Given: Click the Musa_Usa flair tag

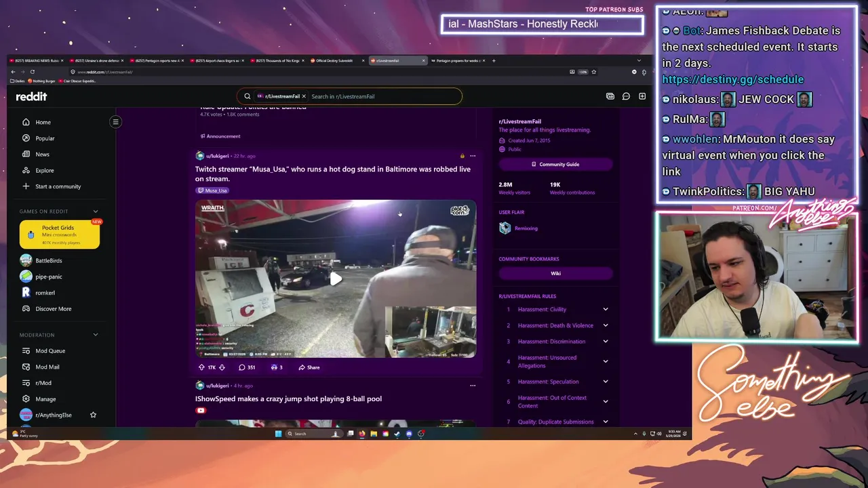Looking at the screenshot, I should 212,190.
